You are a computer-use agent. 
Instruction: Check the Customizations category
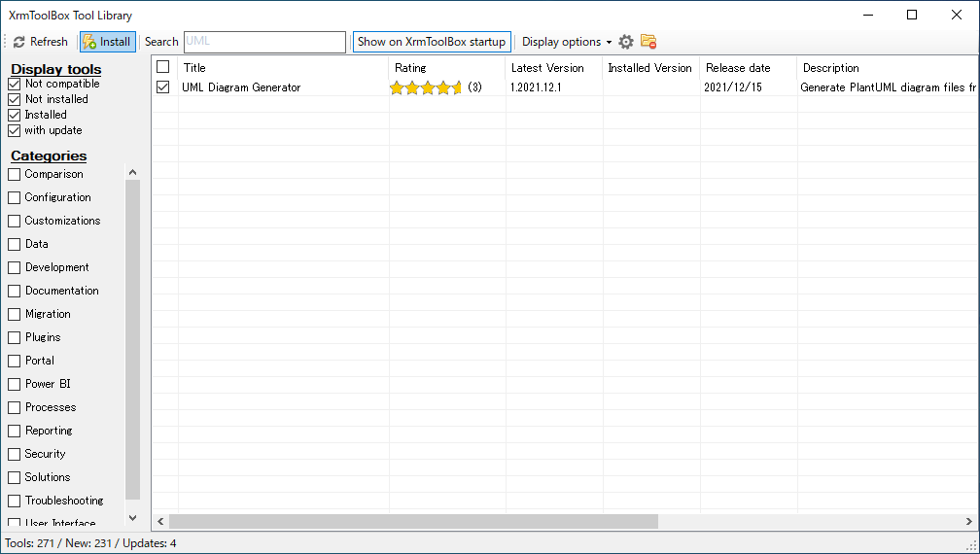(15, 221)
